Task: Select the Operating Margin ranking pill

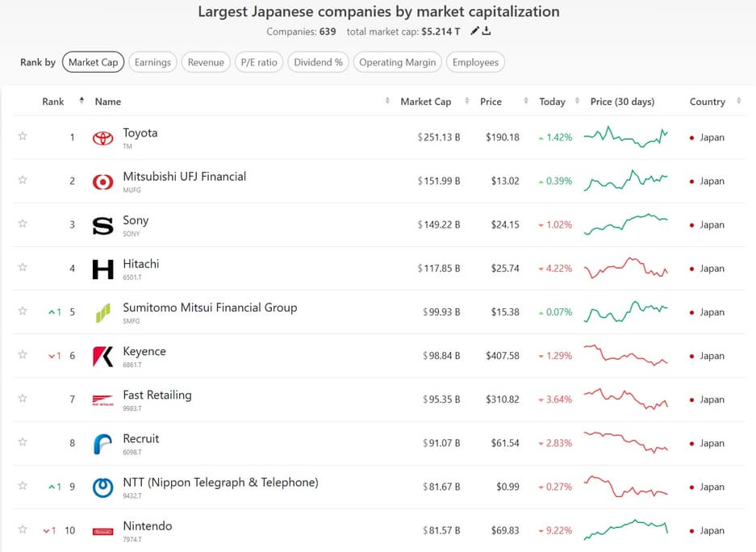Action: [398, 62]
